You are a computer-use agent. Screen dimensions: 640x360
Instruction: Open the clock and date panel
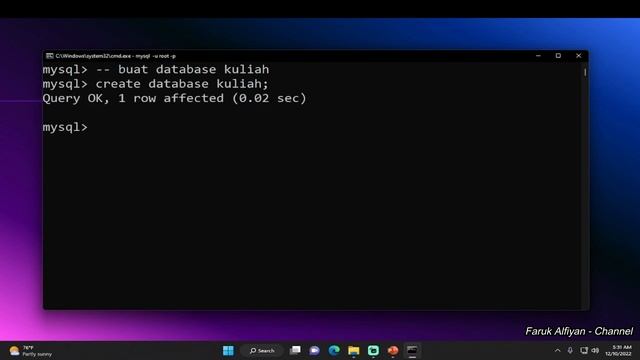[618, 351]
